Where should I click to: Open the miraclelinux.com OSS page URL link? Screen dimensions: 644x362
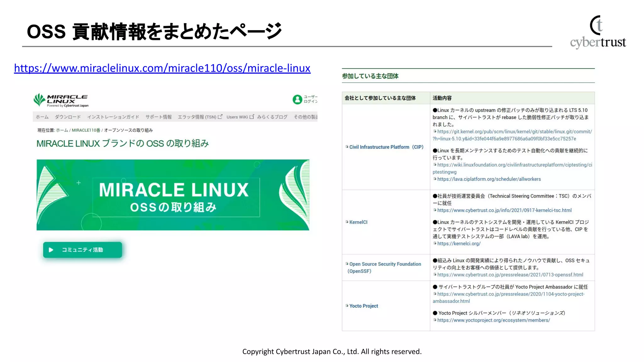click(162, 68)
